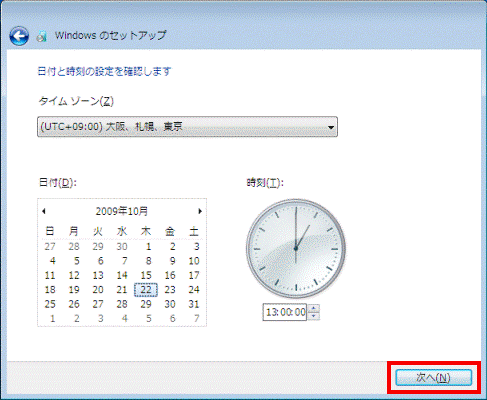This screenshot has height=400, width=487.
Task: Click the 13:00:00 time field
Action: (x=285, y=312)
